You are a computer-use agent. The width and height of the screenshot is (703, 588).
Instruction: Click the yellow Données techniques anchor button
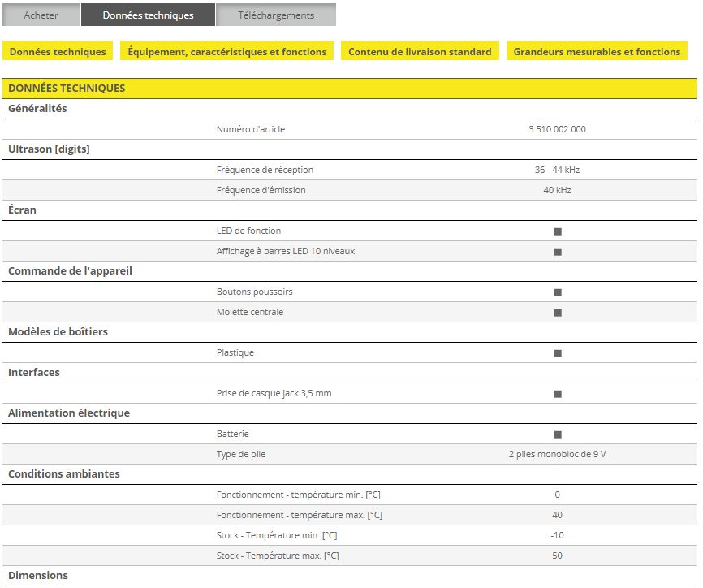click(58, 51)
